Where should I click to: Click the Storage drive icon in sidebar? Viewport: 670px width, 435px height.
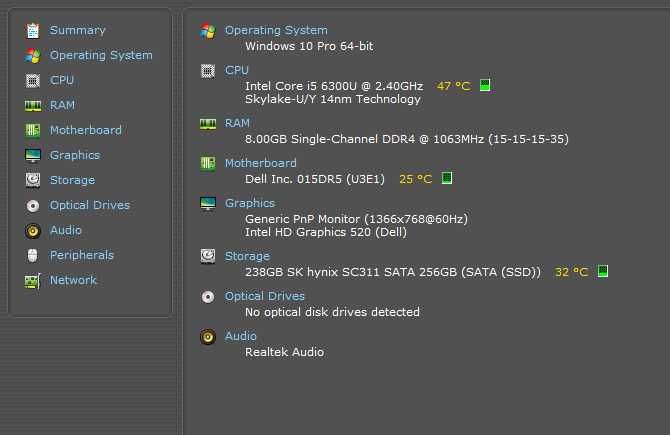[33, 180]
